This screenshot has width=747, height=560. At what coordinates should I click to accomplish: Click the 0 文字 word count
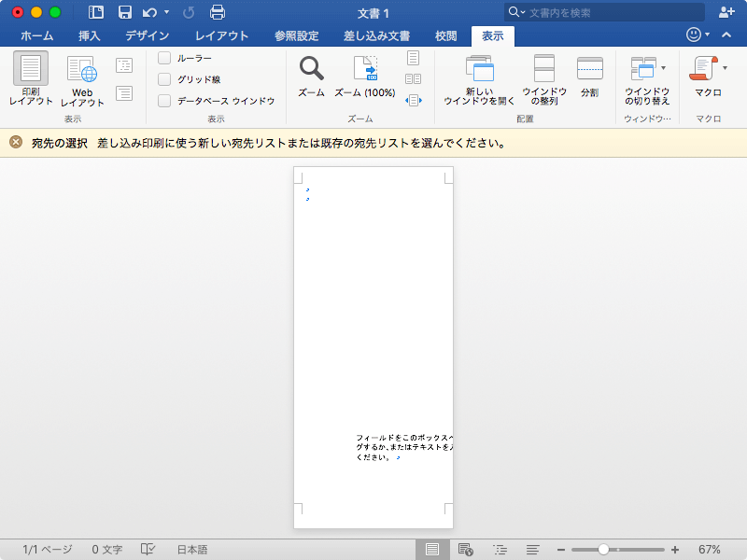107,550
